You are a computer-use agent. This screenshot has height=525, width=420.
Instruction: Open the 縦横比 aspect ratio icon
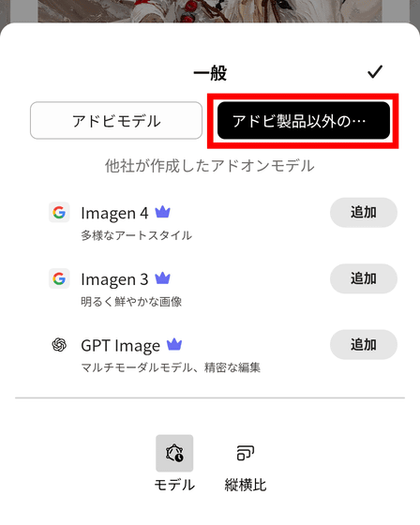tap(246, 453)
